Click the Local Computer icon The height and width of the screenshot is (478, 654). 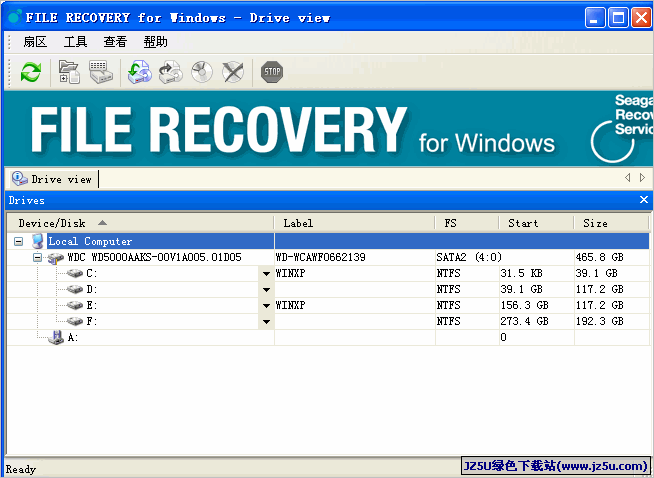(38, 241)
